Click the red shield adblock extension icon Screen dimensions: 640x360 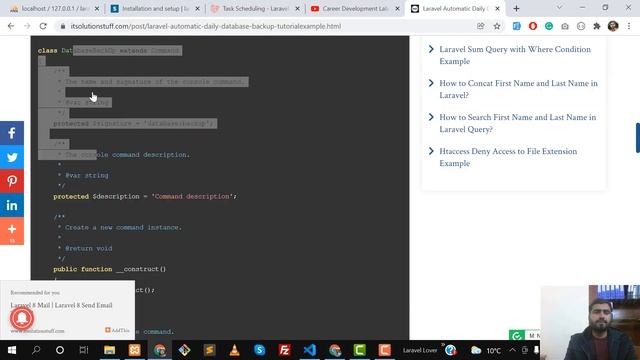tap(533, 26)
